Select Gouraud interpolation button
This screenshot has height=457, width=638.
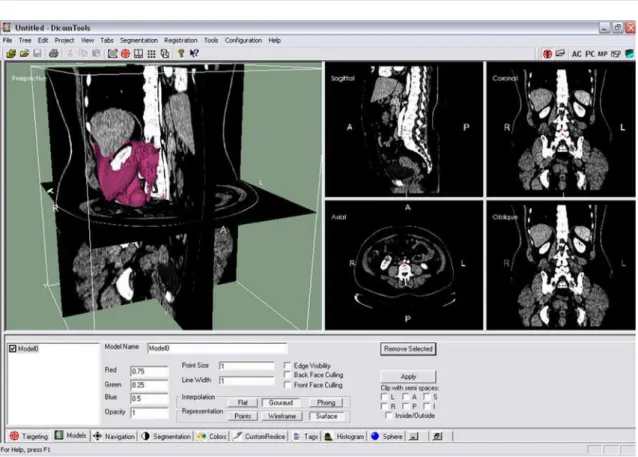pos(281,402)
